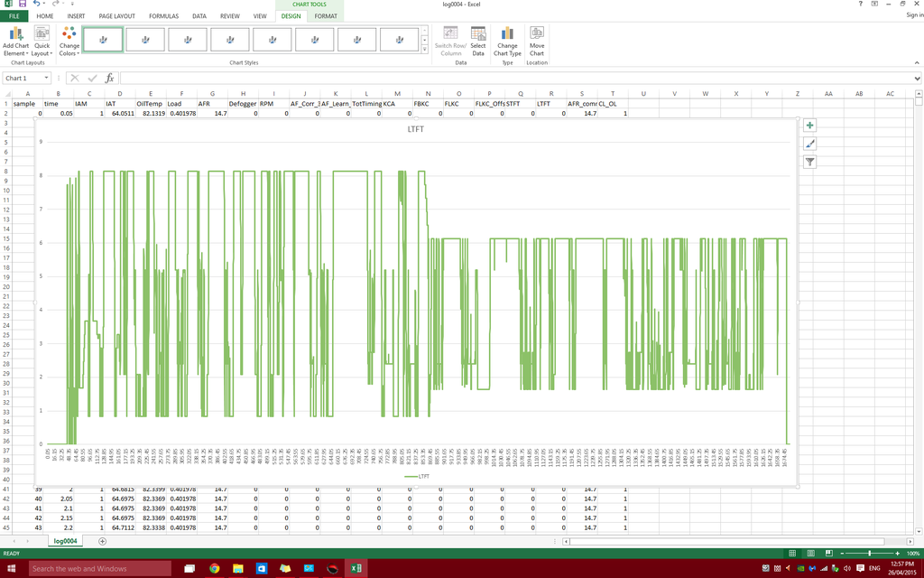Image resolution: width=924 pixels, height=578 pixels.
Task: Click the zoom slider in status bar
Action: (x=869, y=553)
